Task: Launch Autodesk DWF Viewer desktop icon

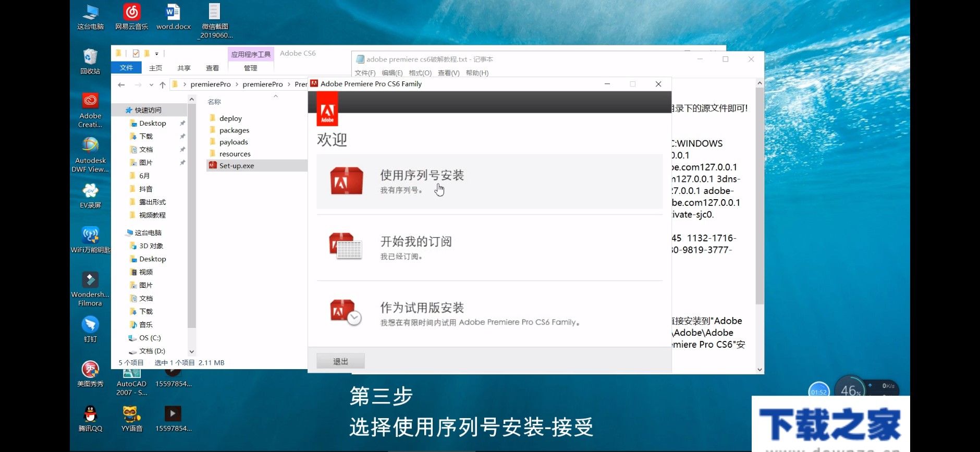Action: (x=90, y=155)
